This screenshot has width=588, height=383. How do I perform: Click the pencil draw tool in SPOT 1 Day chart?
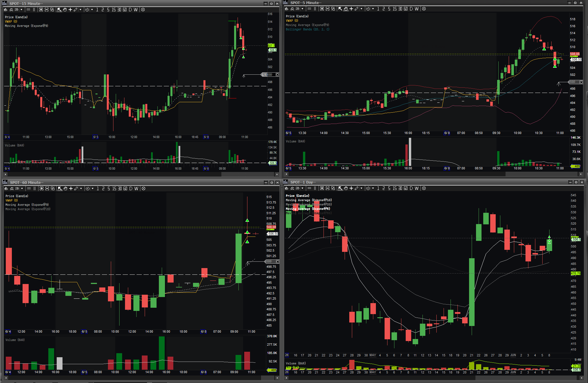[357, 188]
